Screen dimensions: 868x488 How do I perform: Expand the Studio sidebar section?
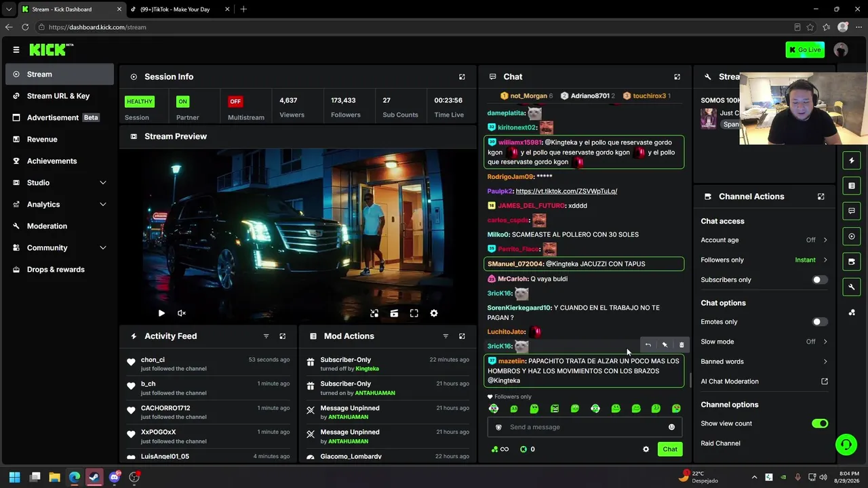point(60,182)
